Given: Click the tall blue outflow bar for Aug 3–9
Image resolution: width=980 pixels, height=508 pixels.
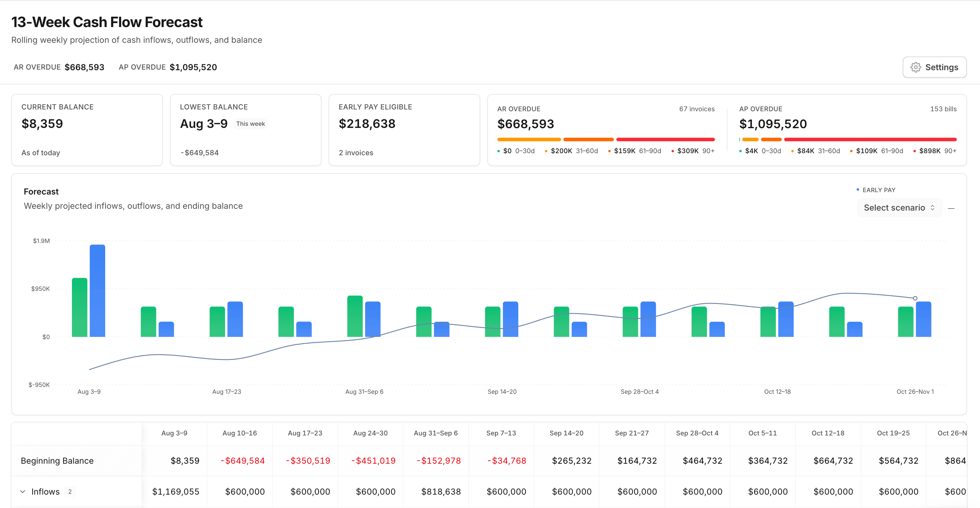Looking at the screenshot, I should point(97,291).
